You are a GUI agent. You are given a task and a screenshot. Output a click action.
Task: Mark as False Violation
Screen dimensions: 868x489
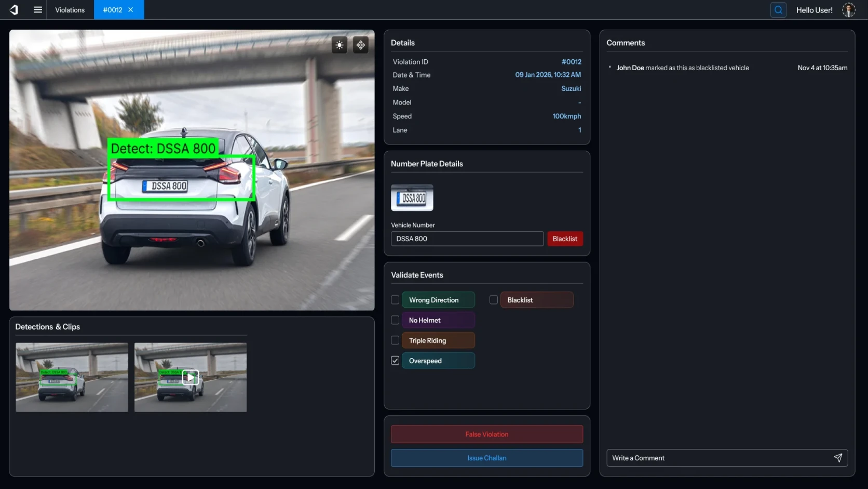(x=487, y=434)
